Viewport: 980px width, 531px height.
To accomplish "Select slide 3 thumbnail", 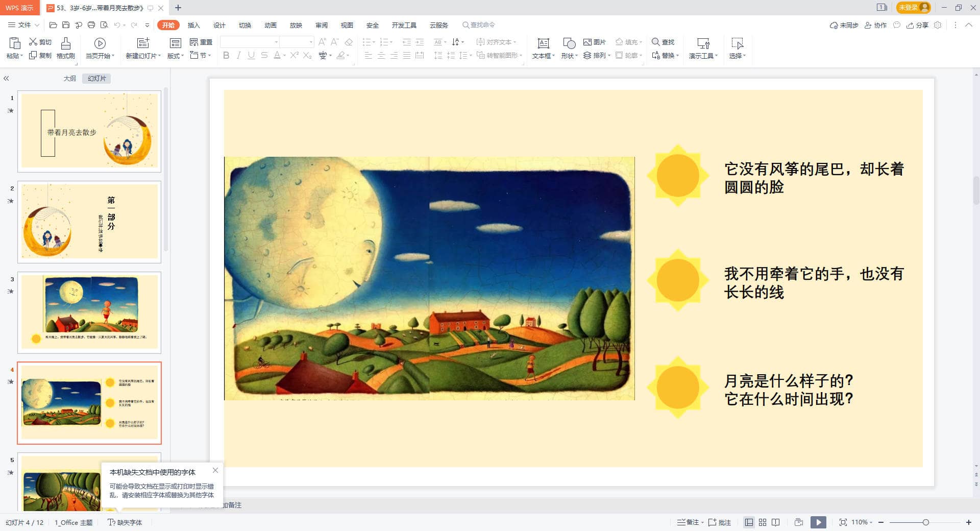I will 89,312.
